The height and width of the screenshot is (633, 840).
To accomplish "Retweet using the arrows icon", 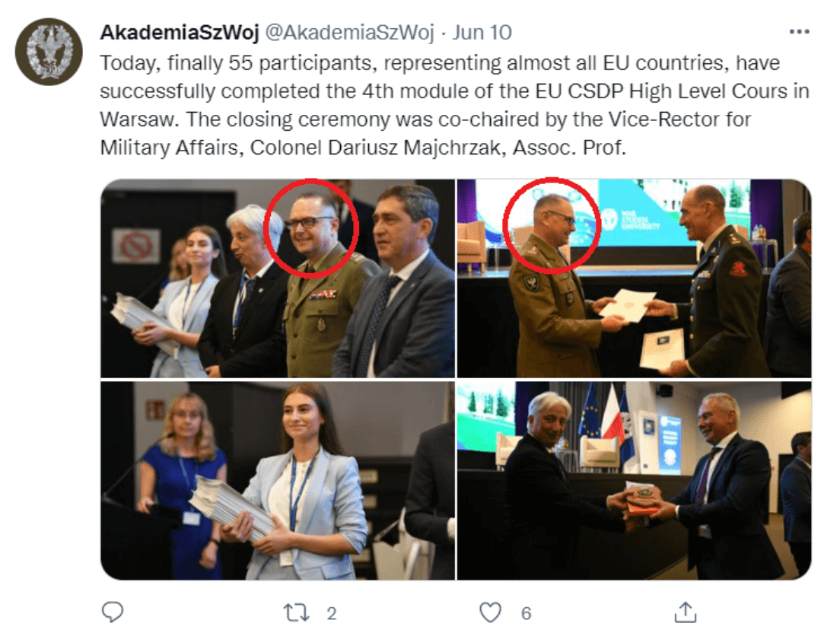I will [x=296, y=612].
